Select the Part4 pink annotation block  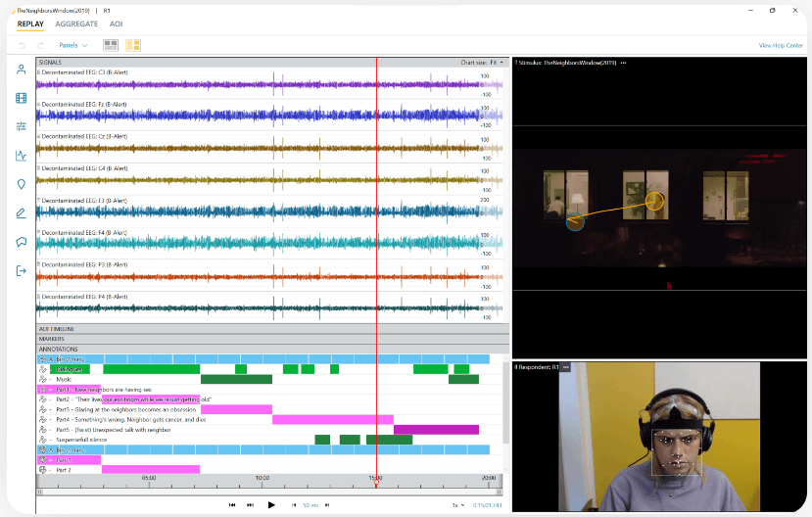[x=333, y=420]
